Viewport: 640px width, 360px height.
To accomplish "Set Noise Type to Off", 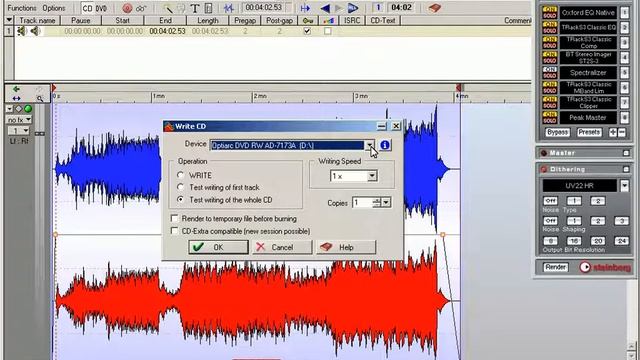I will (x=550, y=201).
